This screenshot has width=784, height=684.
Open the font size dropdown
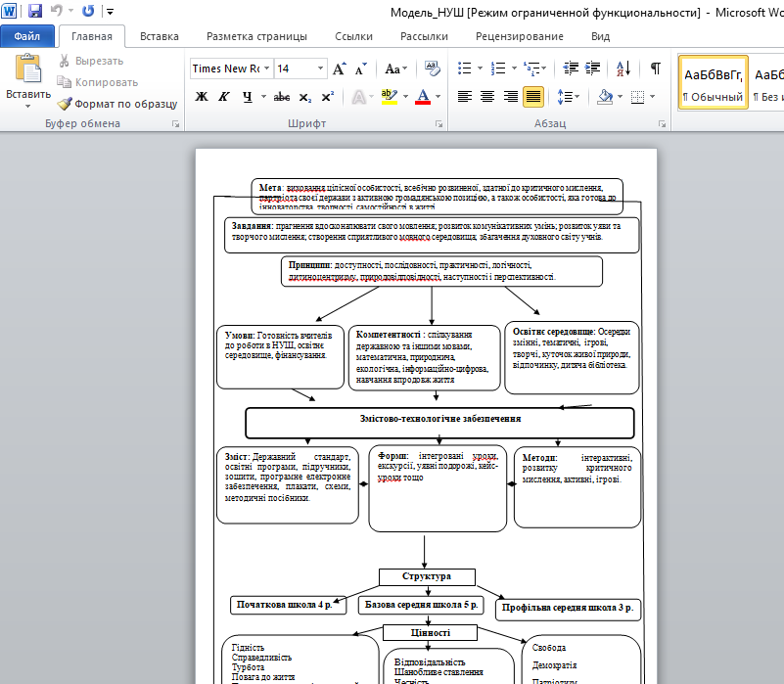(320, 68)
